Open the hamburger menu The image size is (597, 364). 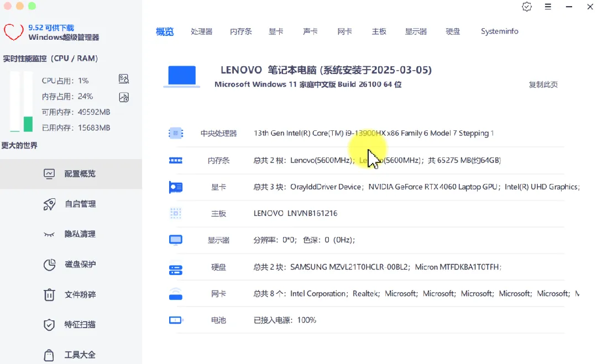click(548, 7)
